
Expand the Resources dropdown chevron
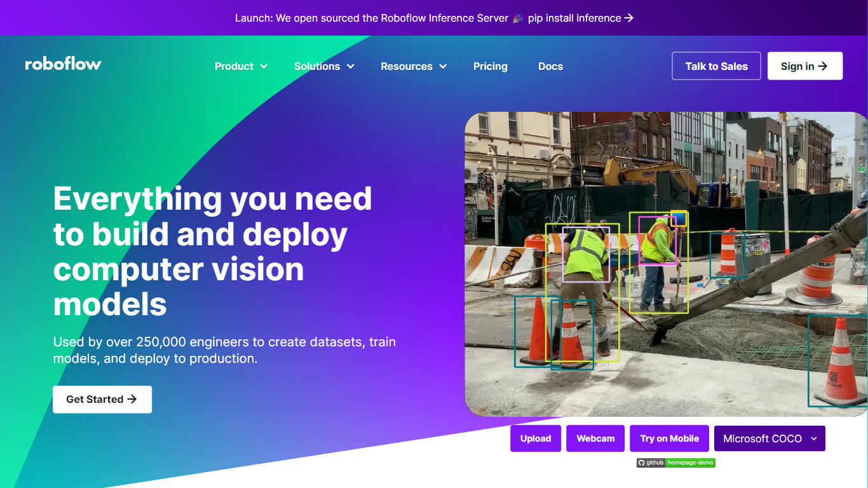pos(443,67)
